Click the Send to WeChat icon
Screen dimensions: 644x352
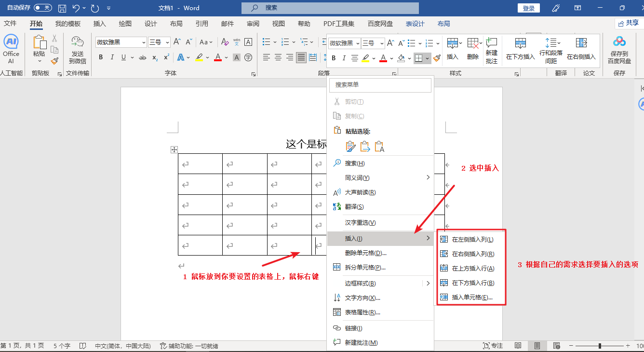[78, 42]
